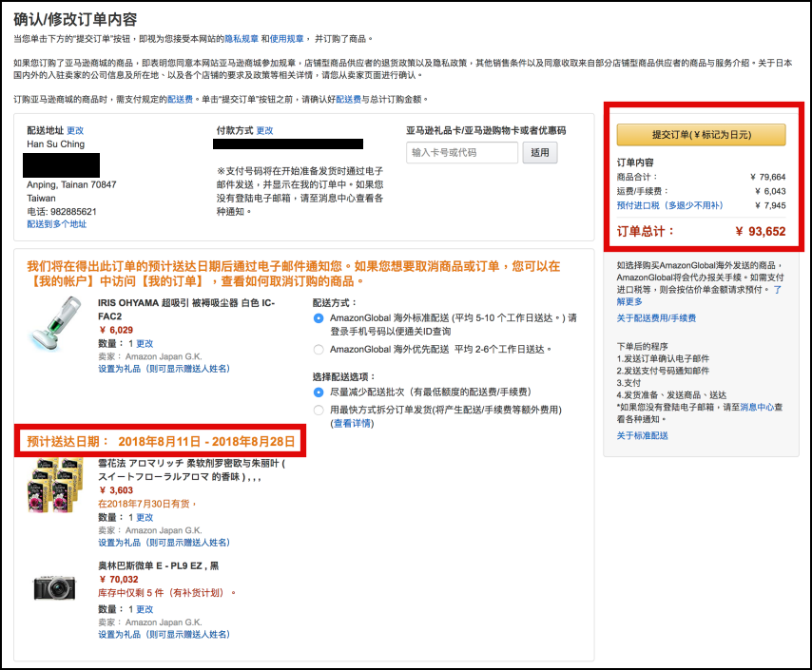This screenshot has width=812, height=670.
Task: Select AmazonGlobal 海外标准配送 radio option
Action: (x=319, y=318)
